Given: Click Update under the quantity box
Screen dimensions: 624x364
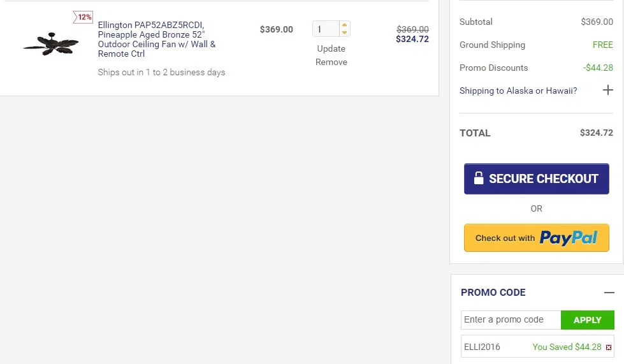Looking at the screenshot, I should pyautogui.click(x=331, y=48).
